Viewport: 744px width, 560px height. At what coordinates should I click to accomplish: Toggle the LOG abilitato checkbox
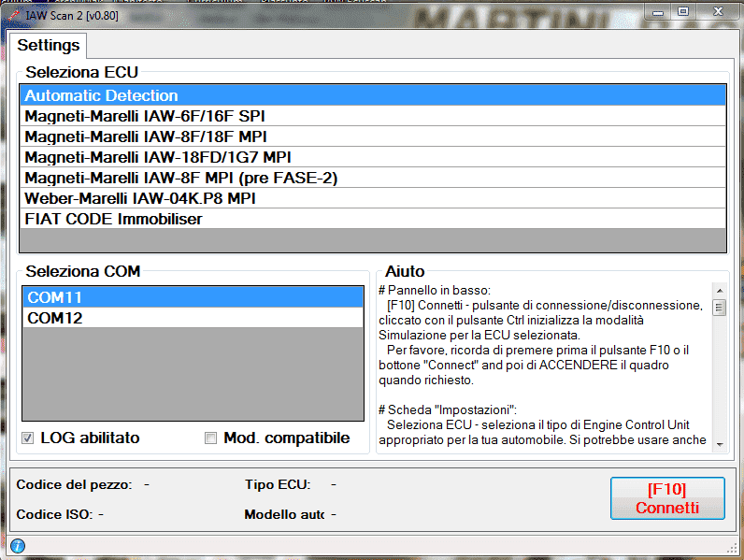click(x=27, y=438)
